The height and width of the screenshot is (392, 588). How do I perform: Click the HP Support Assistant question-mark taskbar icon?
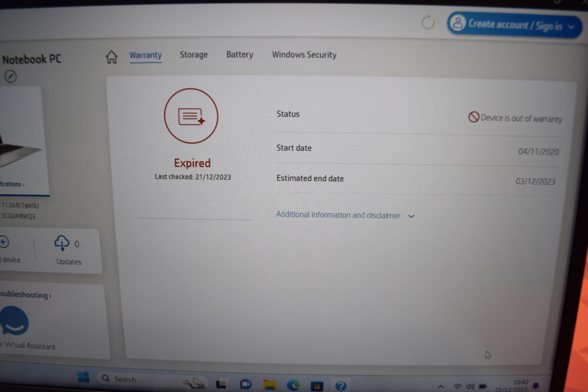click(x=341, y=386)
